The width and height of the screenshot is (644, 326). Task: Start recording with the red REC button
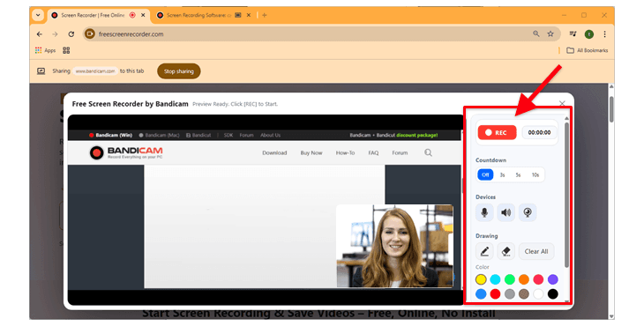(x=497, y=132)
